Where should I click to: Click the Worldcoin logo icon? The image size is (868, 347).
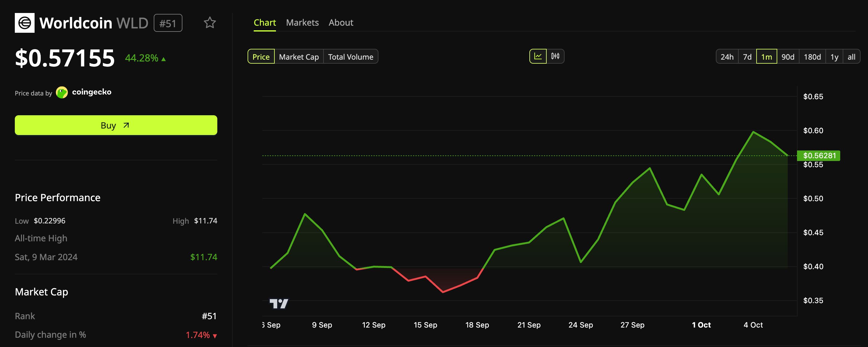[x=25, y=23]
